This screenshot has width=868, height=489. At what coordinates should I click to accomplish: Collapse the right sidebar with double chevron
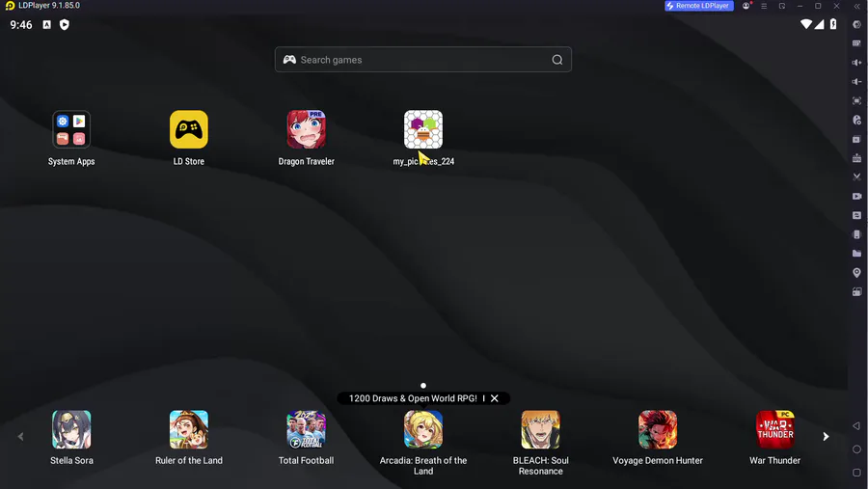pyautogui.click(x=857, y=6)
